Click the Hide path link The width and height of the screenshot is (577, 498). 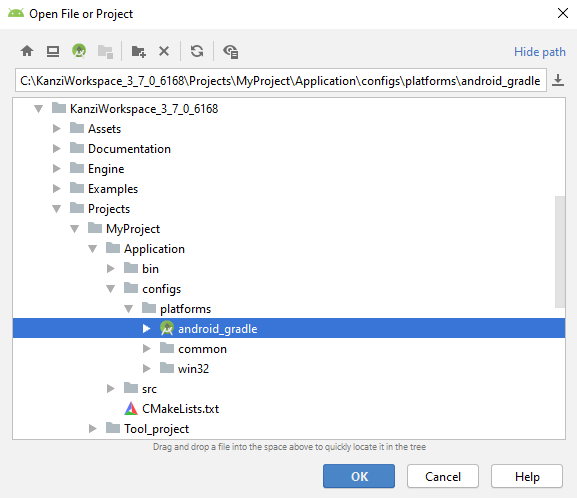coord(539,52)
